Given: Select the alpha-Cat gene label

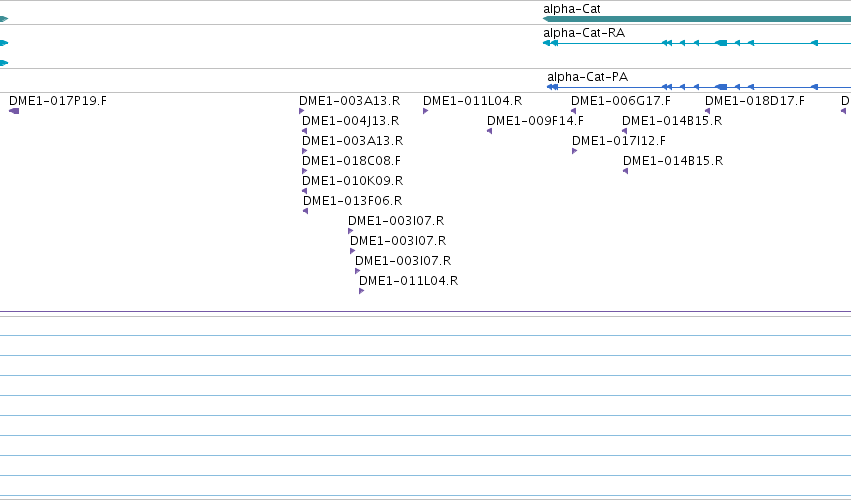Looking at the screenshot, I should click(571, 9).
